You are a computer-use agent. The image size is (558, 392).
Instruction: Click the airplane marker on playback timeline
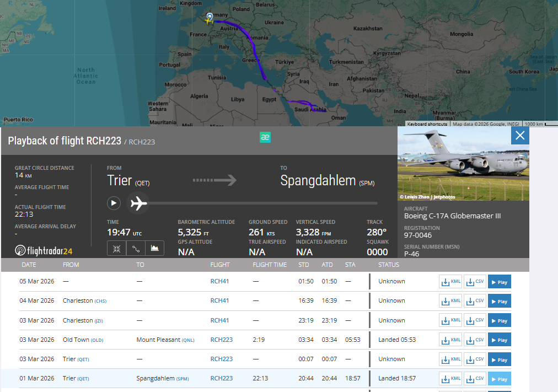[x=138, y=203]
